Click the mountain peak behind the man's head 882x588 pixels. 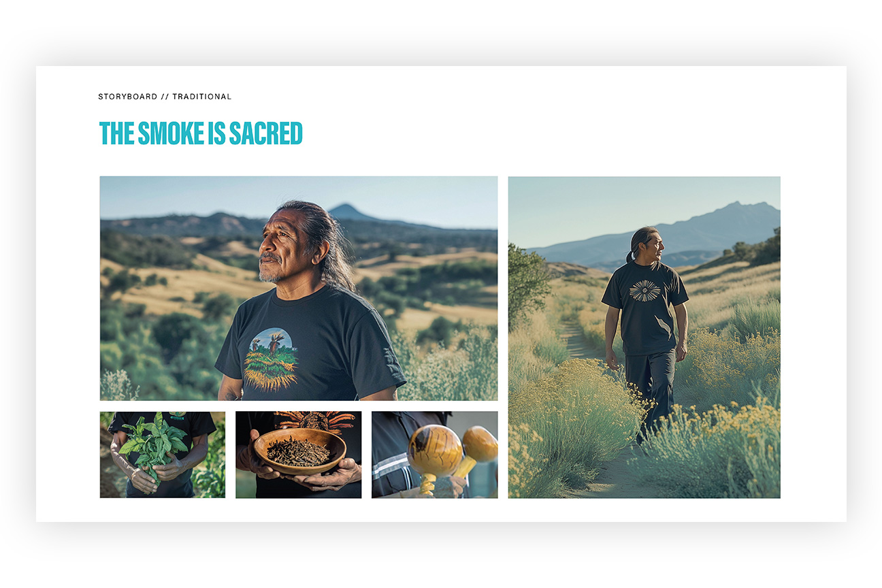(350, 212)
